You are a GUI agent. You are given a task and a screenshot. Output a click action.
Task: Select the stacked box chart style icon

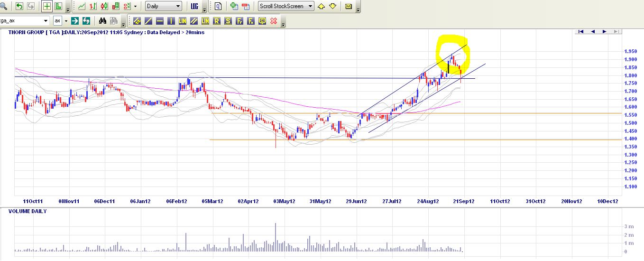[116, 6]
